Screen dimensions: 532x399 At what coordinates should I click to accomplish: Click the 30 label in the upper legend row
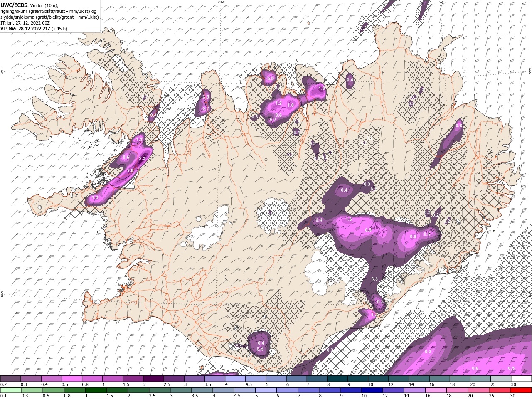pyautogui.click(x=514, y=384)
